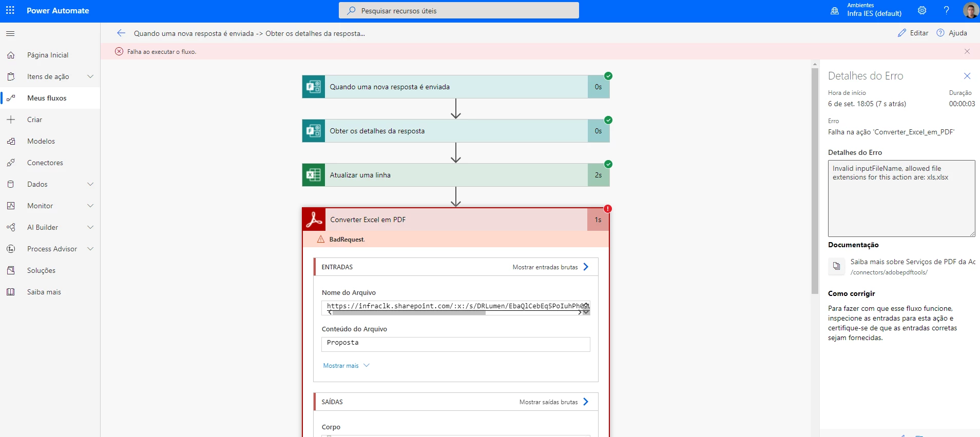980x437 pixels.
Task: Go back using the left arrow
Action: click(x=121, y=33)
